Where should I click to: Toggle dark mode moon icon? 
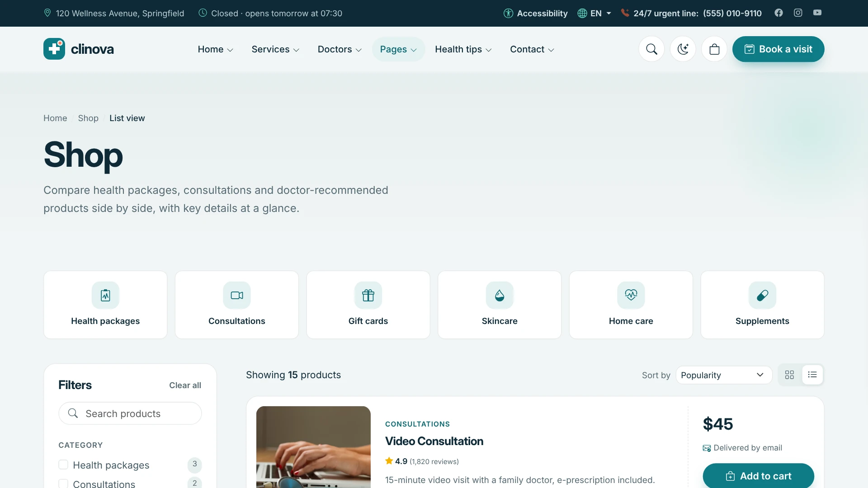pos(683,49)
